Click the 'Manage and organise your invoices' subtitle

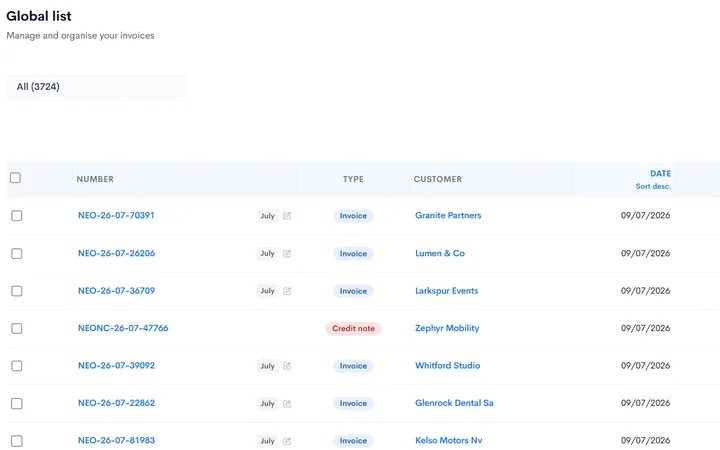pyautogui.click(x=80, y=36)
